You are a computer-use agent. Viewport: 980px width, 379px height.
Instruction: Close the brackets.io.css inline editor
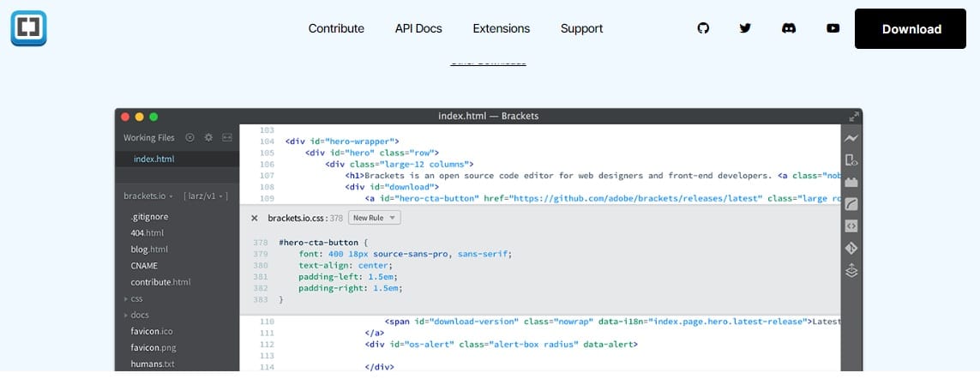pos(255,218)
